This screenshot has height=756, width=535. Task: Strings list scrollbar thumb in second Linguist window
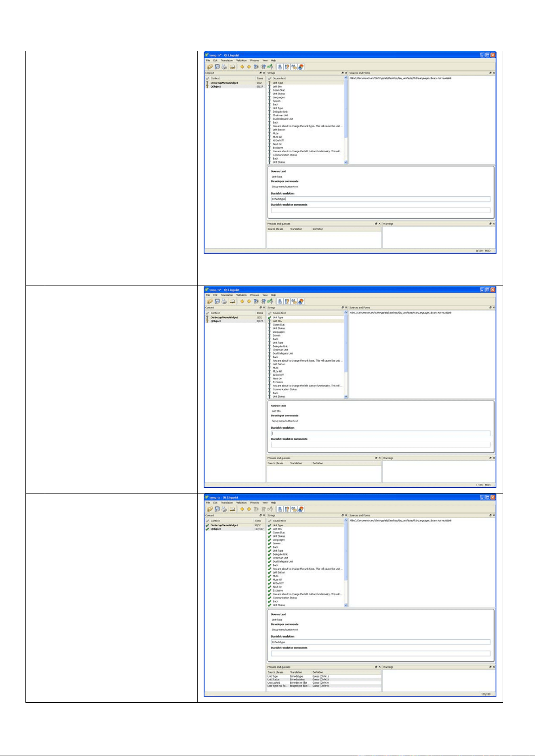[x=346, y=344]
